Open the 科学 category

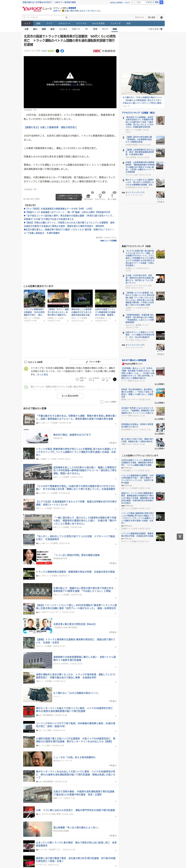(x=95, y=29)
